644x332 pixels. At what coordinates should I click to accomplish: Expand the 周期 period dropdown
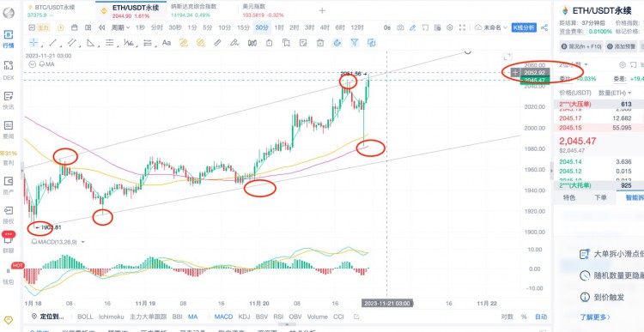coord(120,27)
